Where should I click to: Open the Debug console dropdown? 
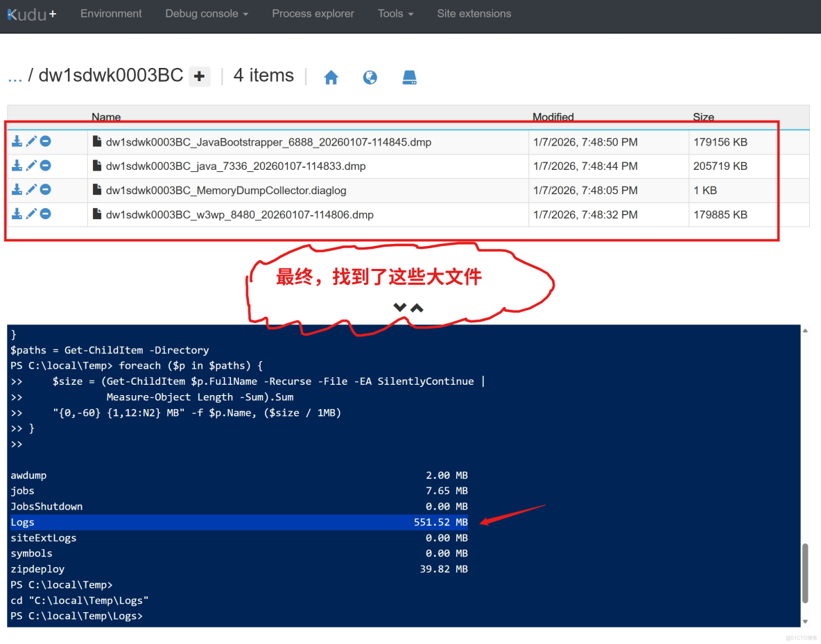(206, 13)
